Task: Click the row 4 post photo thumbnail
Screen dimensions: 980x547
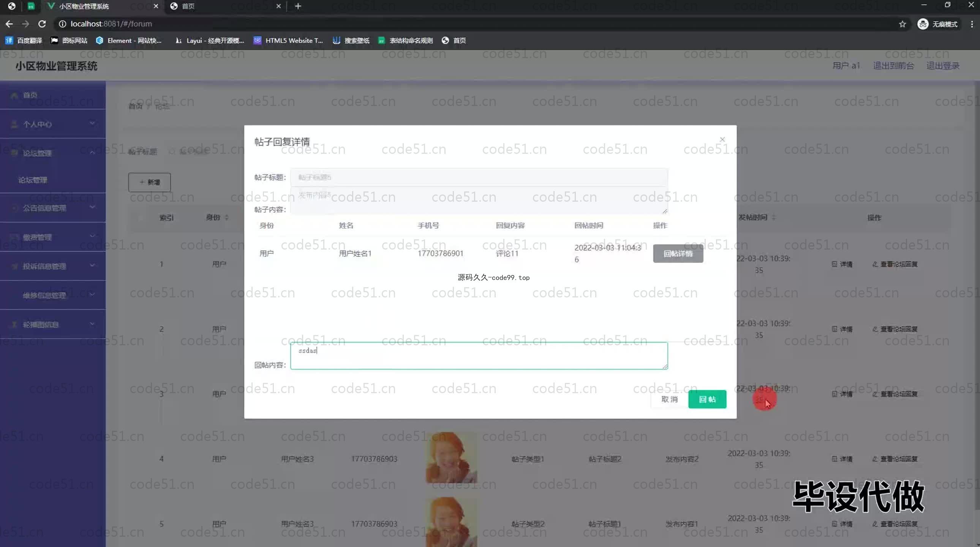Action: (x=451, y=458)
